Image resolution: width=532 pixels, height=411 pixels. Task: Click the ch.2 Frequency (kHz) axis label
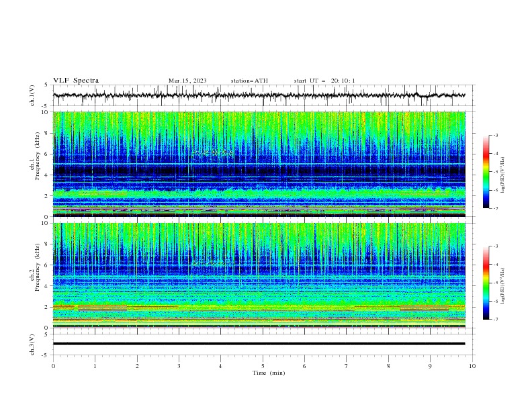pyautogui.click(x=36, y=267)
